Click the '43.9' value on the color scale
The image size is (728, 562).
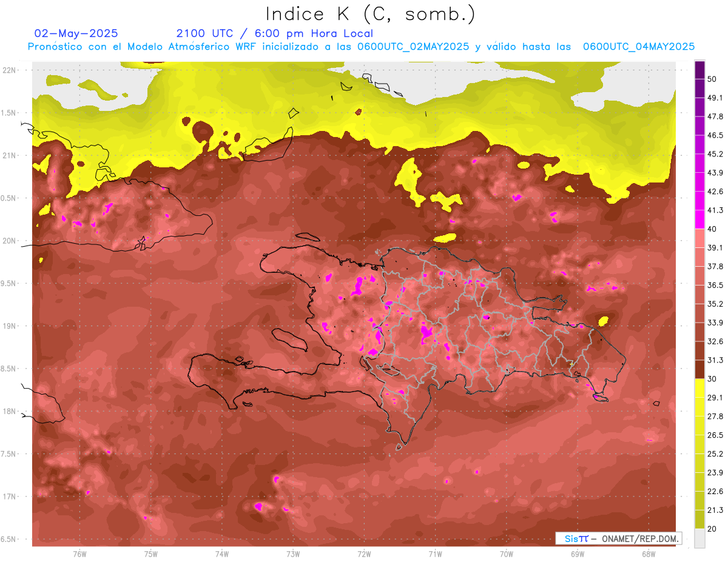715,173
